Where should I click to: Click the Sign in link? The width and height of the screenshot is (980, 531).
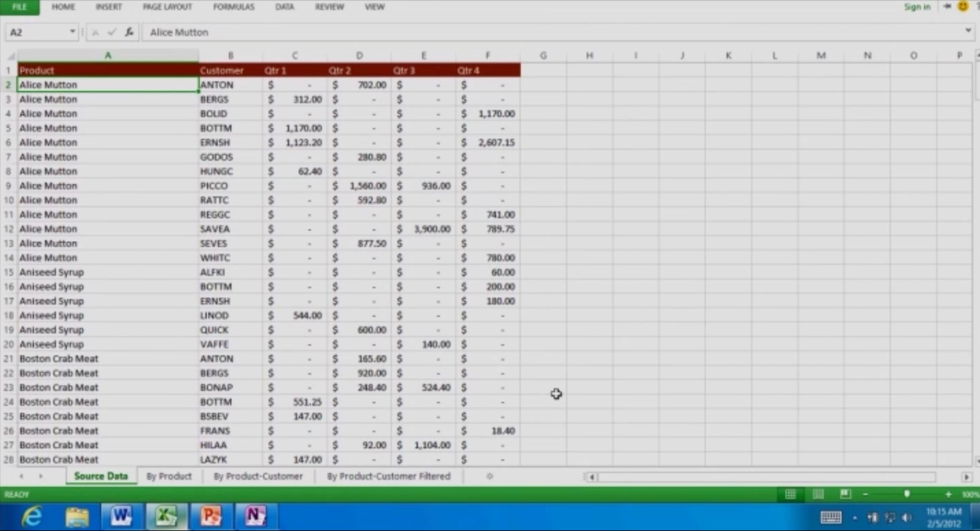point(917,7)
